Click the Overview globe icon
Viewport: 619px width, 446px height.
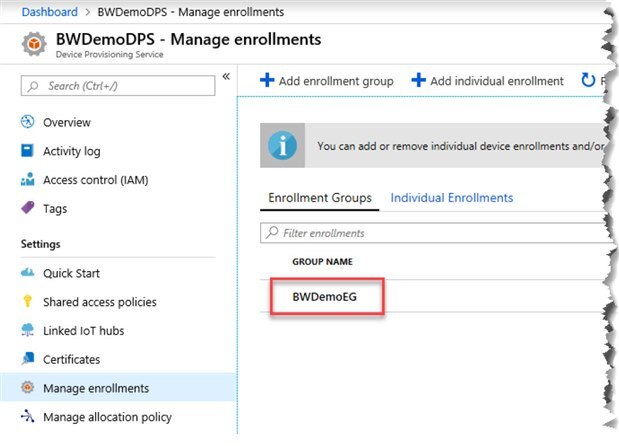click(x=28, y=123)
